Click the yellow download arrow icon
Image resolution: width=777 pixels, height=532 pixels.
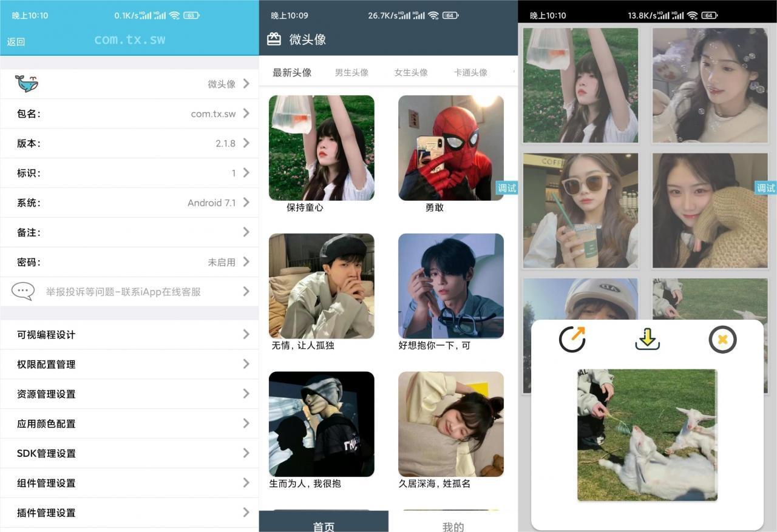click(x=648, y=339)
